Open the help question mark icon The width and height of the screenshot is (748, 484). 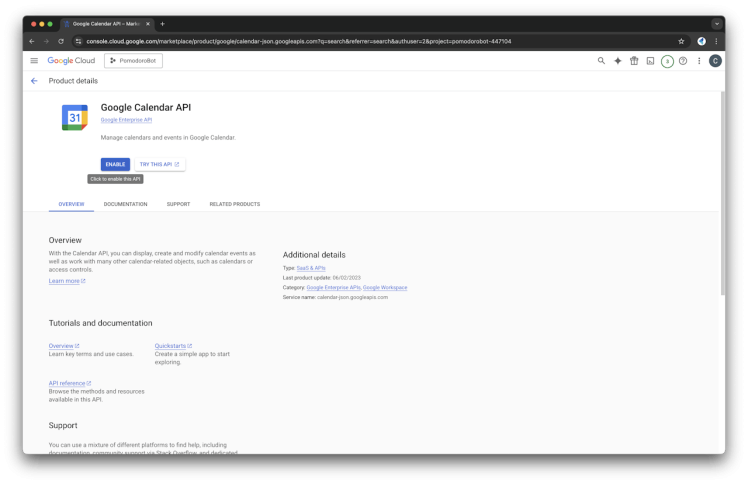(x=683, y=61)
